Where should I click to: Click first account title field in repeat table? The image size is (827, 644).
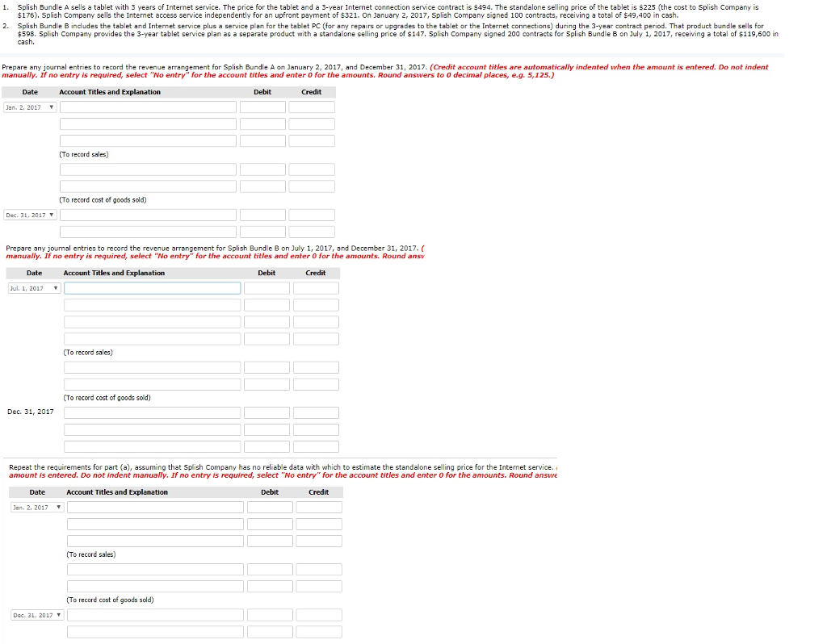point(154,507)
